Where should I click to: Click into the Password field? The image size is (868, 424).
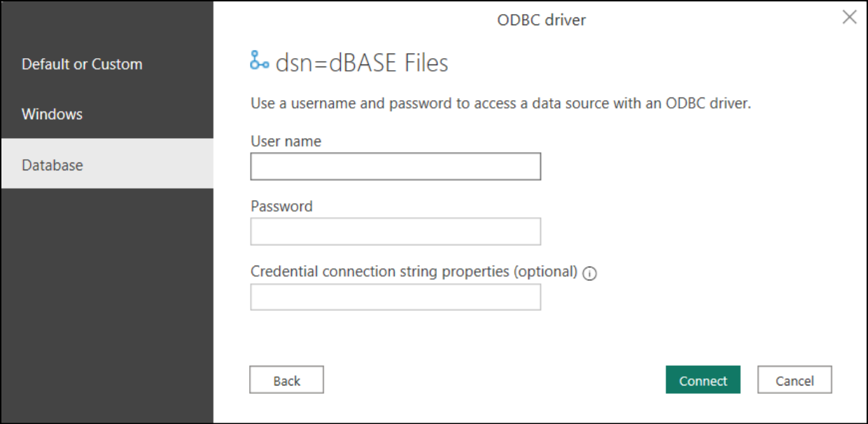395,232
